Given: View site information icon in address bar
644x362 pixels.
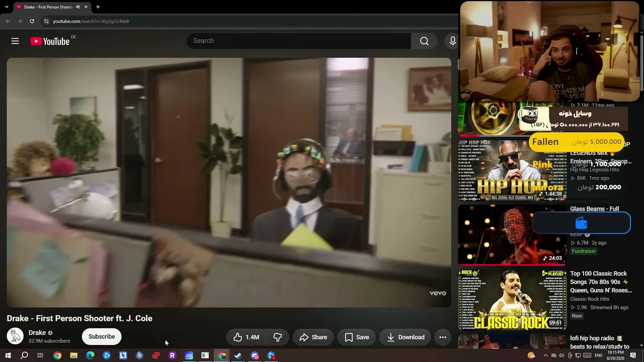Looking at the screenshot, I should pyautogui.click(x=46, y=21).
